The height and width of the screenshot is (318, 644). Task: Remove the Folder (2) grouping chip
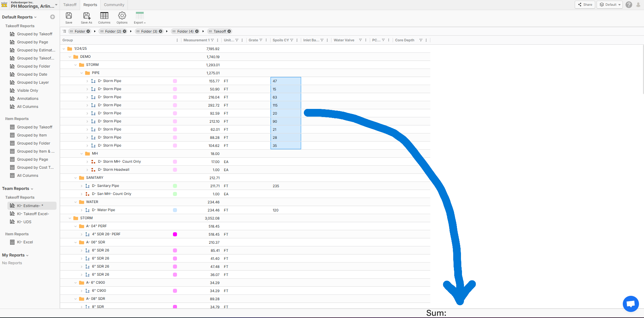coord(124,31)
